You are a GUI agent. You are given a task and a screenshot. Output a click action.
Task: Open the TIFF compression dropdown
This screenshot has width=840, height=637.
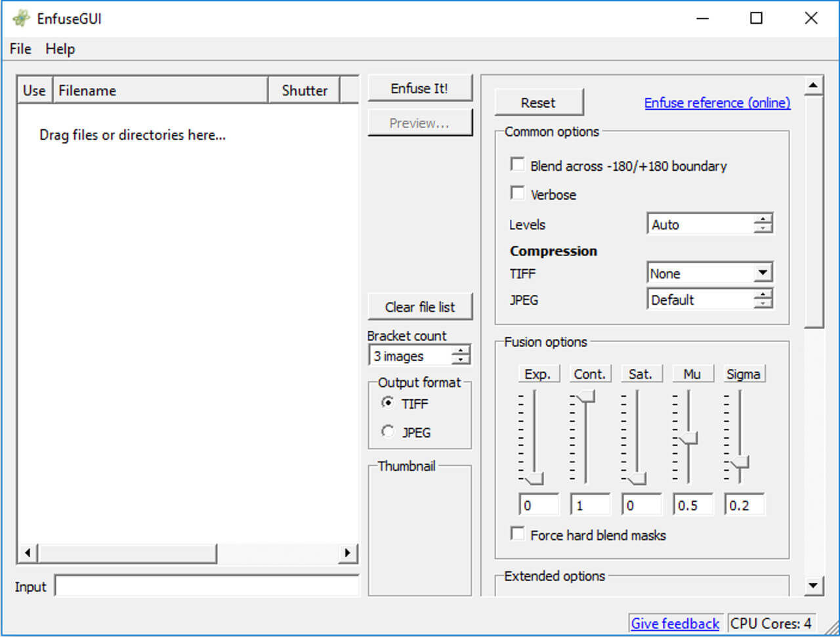[763, 273]
